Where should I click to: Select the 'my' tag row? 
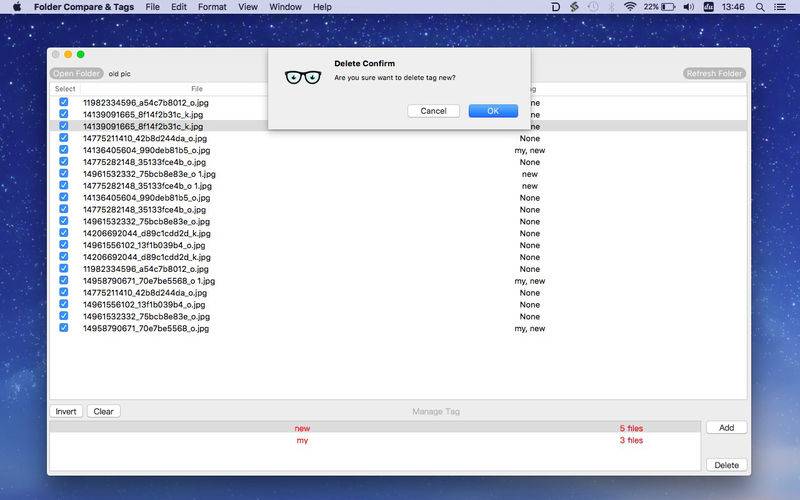click(x=375, y=440)
